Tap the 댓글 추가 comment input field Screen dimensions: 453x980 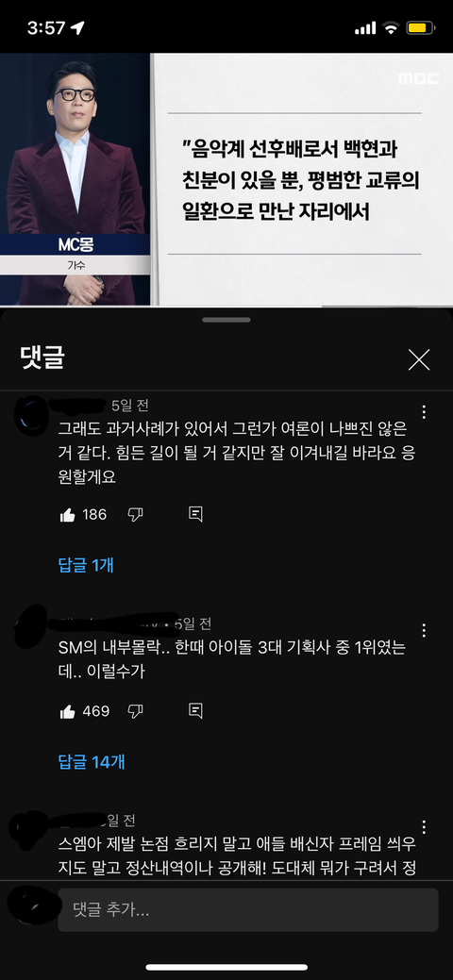(248, 909)
